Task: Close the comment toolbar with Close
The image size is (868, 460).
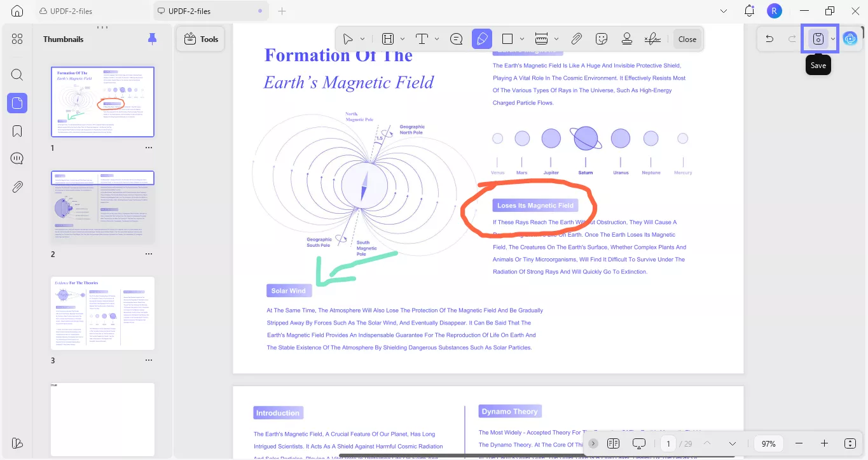Action: (687, 39)
